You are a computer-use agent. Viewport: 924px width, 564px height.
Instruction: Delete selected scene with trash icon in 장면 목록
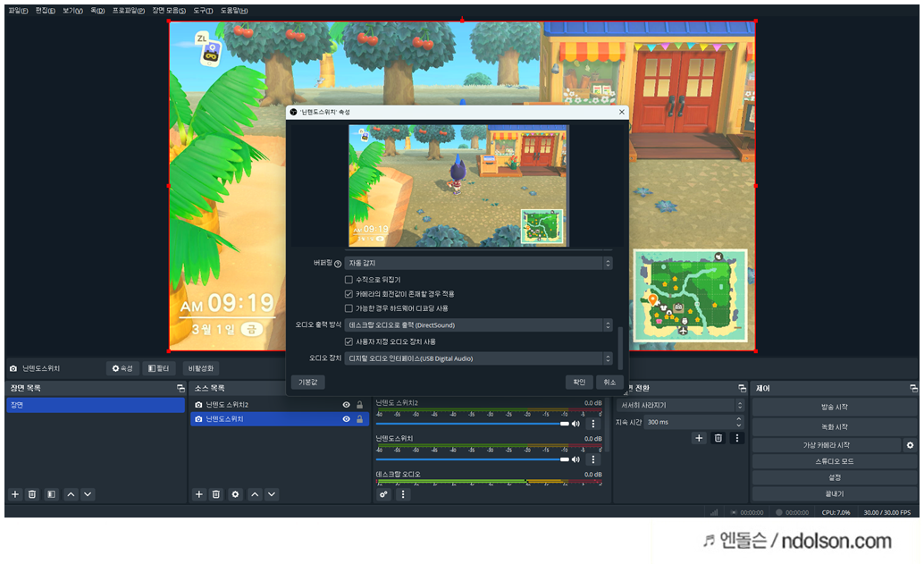point(32,494)
